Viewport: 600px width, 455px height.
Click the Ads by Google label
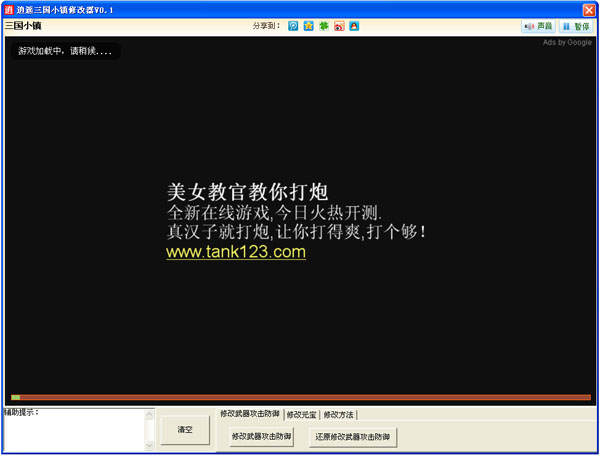(x=567, y=42)
